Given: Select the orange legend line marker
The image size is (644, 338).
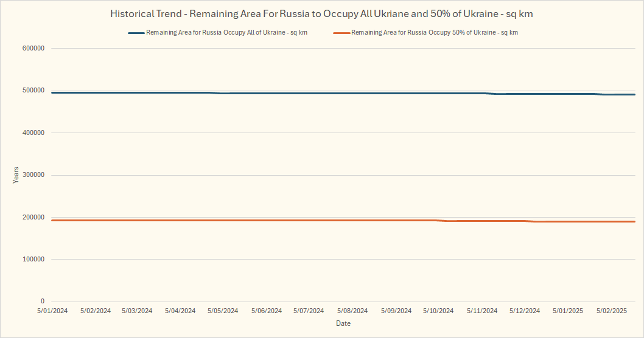Looking at the screenshot, I should pyautogui.click(x=341, y=33).
